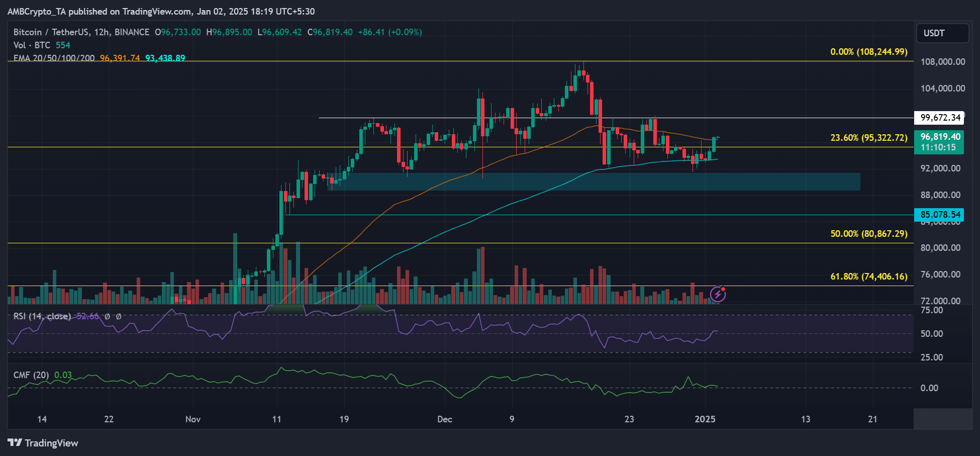
Task: Click the RSI (14, close) indicator label
Action: (x=42, y=316)
